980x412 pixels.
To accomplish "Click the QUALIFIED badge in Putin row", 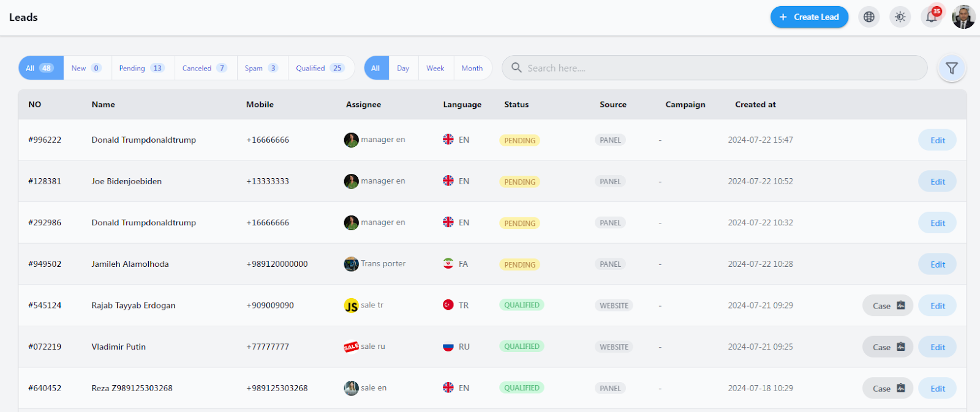I will pyautogui.click(x=522, y=346).
